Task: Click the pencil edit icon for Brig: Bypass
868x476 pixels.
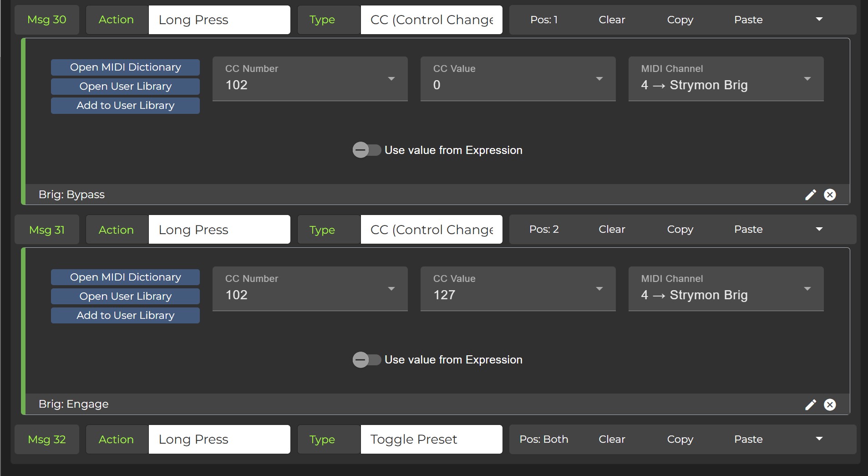Action: tap(811, 195)
